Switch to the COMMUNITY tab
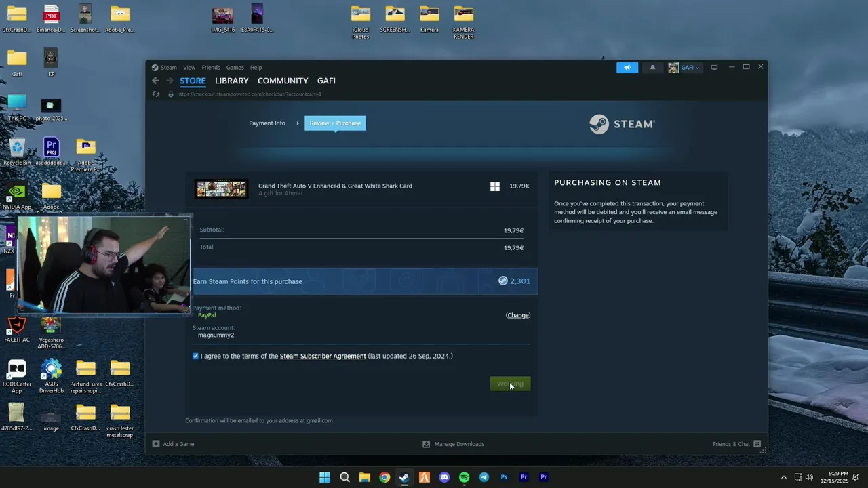This screenshot has width=868, height=488. coord(283,81)
